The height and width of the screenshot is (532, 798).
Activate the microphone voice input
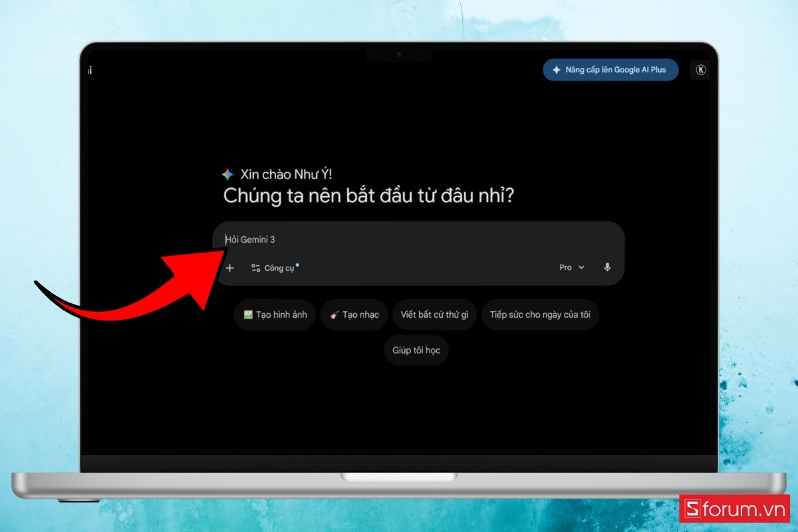point(607,267)
